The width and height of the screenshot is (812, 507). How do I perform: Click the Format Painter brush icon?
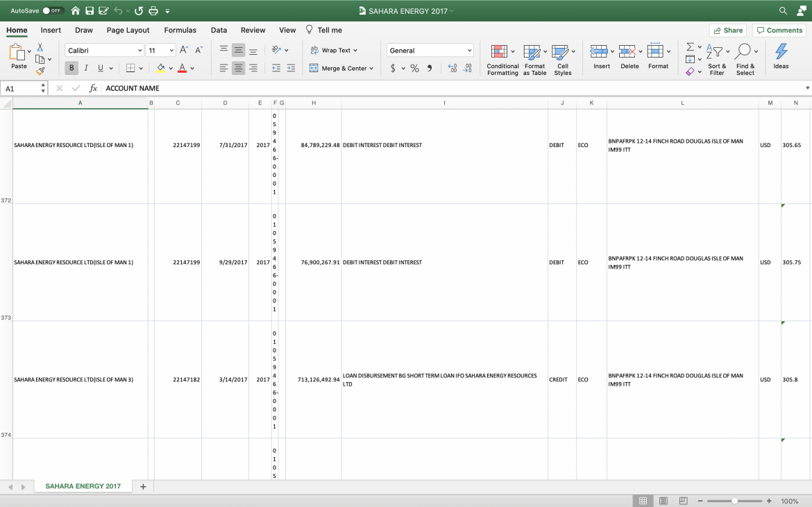click(x=40, y=71)
